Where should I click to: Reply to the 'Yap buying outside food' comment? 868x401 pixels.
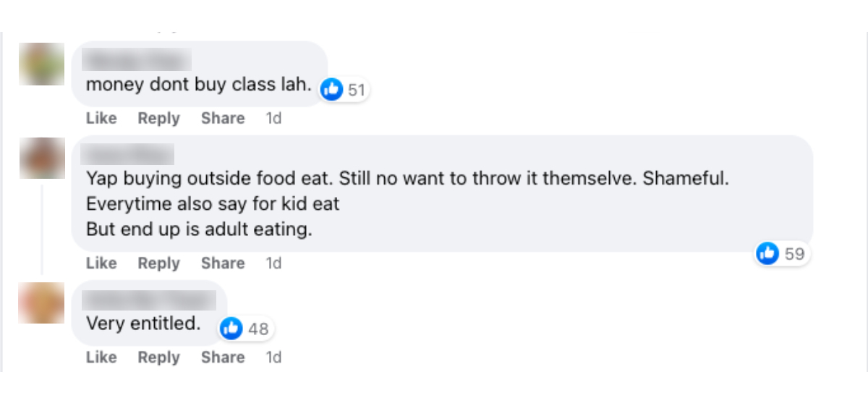[158, 263]
